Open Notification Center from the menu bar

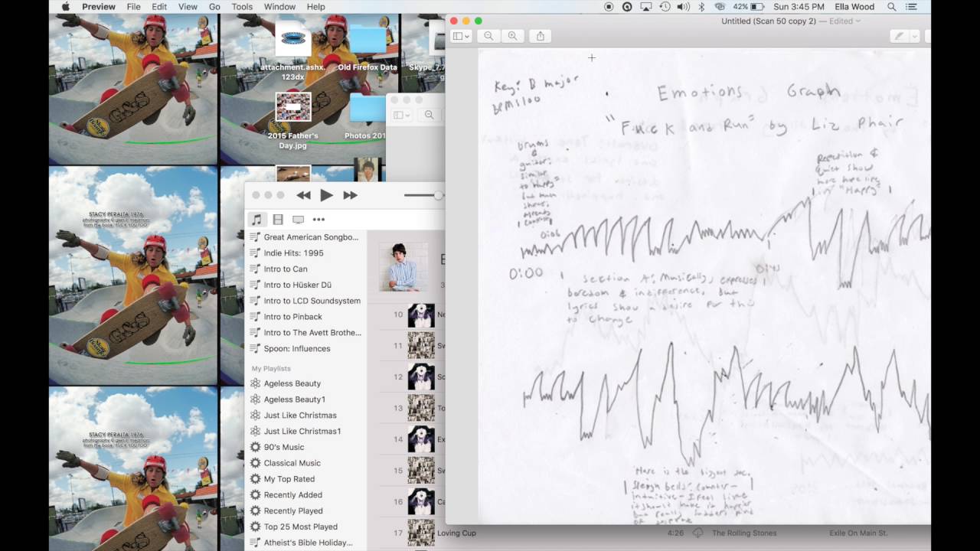tap(911, 7)
